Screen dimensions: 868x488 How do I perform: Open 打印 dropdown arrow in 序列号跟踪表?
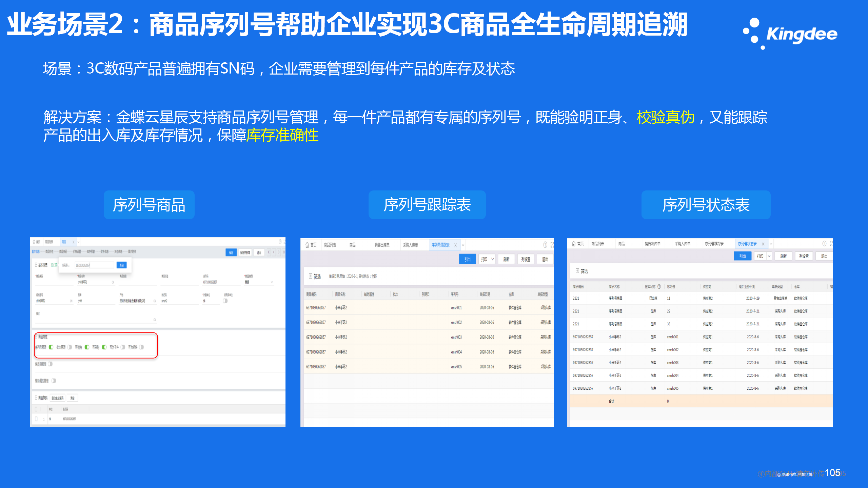click(x=493, y=259)
